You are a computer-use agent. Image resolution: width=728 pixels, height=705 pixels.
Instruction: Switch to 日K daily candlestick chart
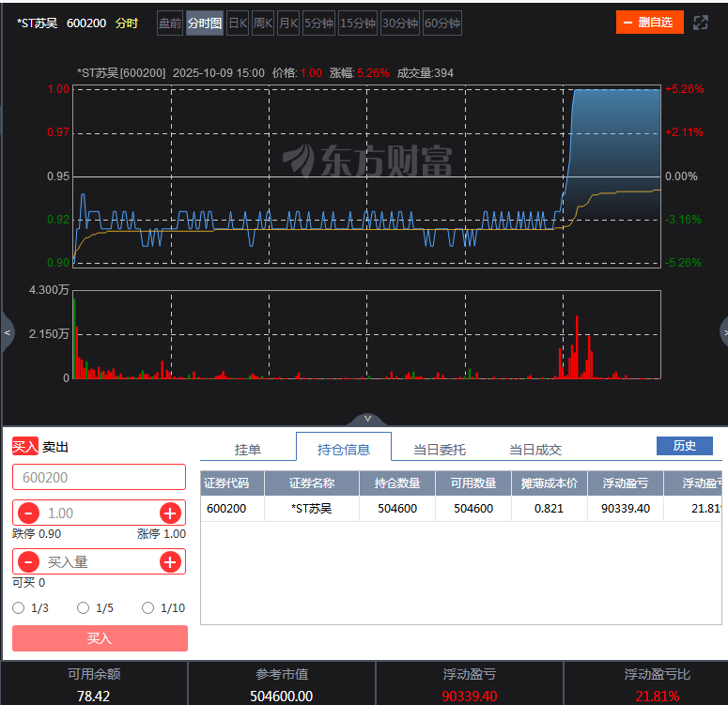tap(239, 23)
